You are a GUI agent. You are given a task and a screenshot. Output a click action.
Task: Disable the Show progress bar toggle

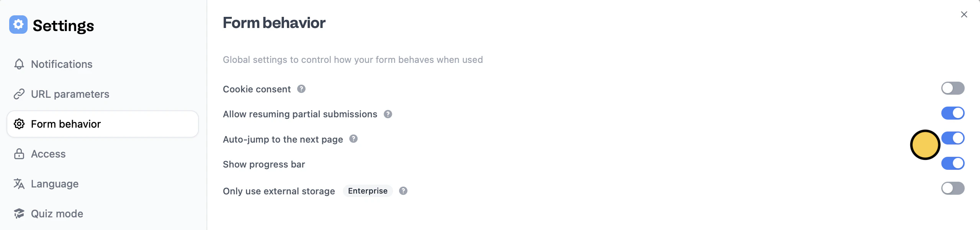coord(952,163)
